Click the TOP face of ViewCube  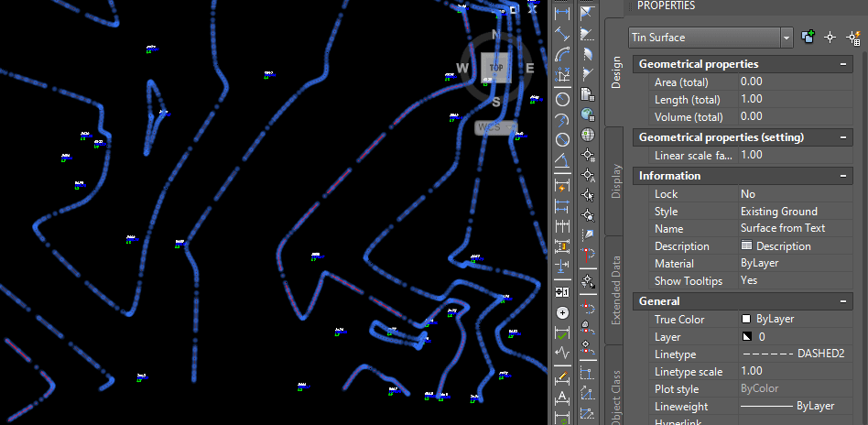click(x=496, y=68)
